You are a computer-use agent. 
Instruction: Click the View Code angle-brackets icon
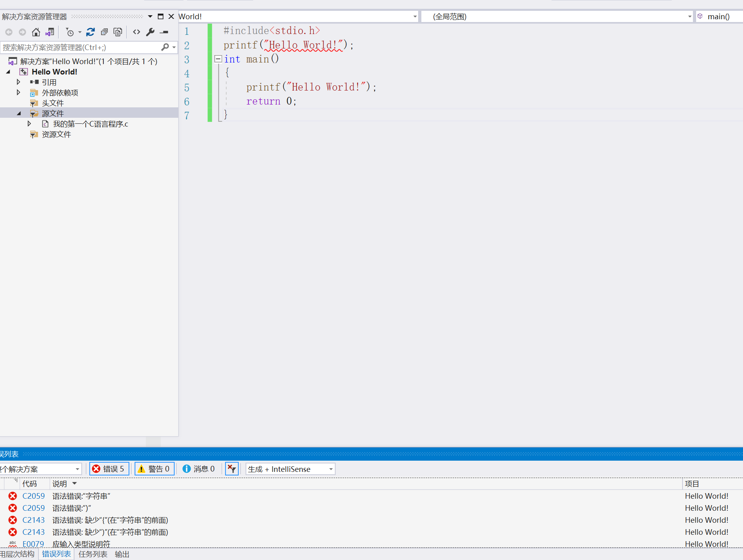coord(137,32)
